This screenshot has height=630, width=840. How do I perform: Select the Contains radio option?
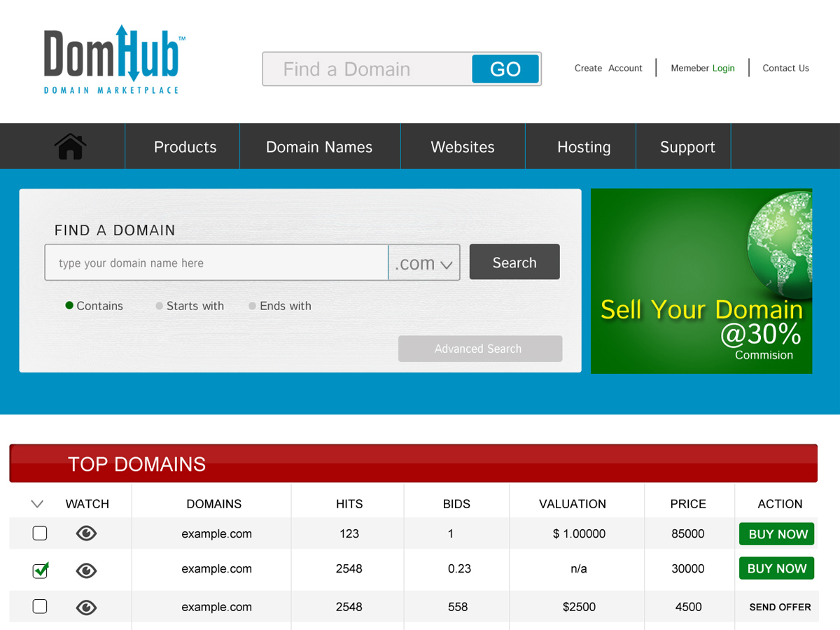(x=69, y=306)
